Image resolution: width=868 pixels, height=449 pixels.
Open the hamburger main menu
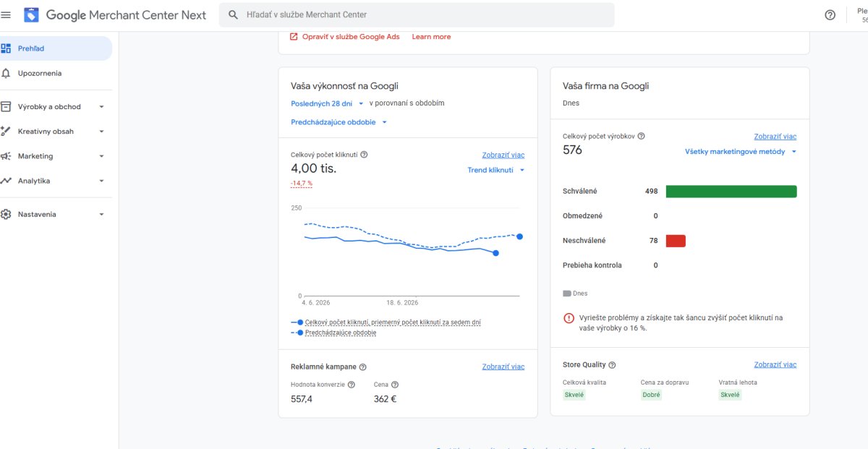(x=6, y=14)
